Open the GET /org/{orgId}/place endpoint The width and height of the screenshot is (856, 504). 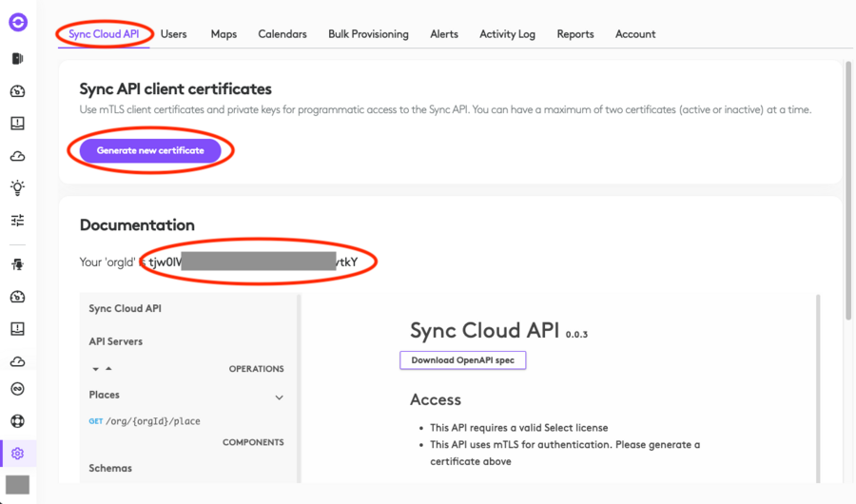click(145, 421)
